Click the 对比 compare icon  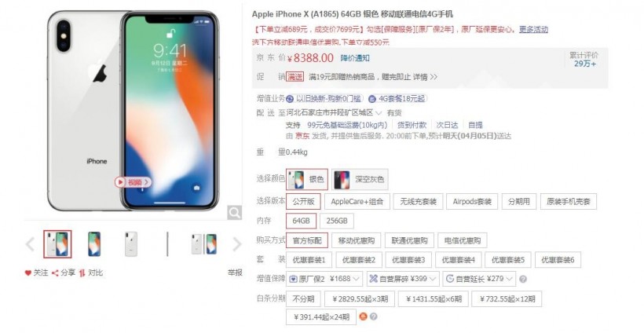coord(82,273)
